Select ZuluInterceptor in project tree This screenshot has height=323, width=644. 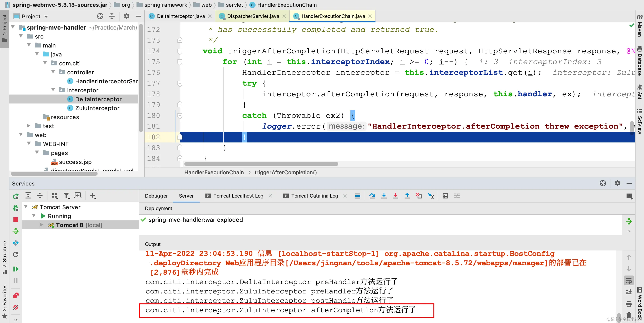(97, 108)
